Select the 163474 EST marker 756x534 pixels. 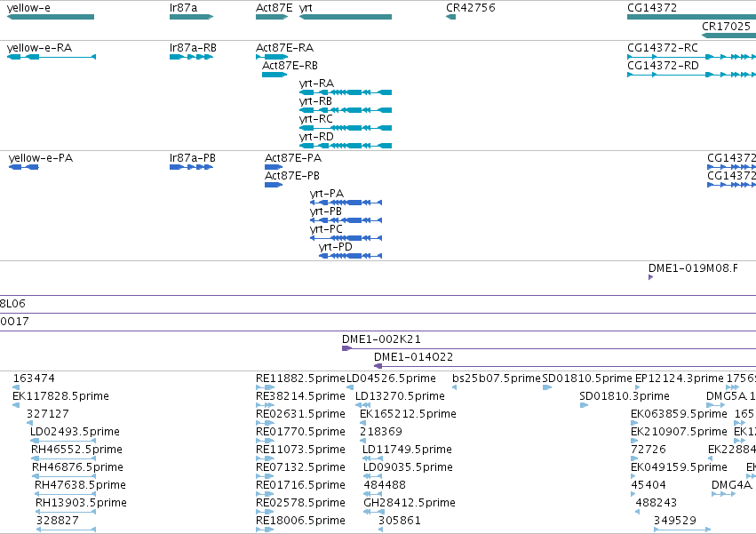click(x=16, y=387)
